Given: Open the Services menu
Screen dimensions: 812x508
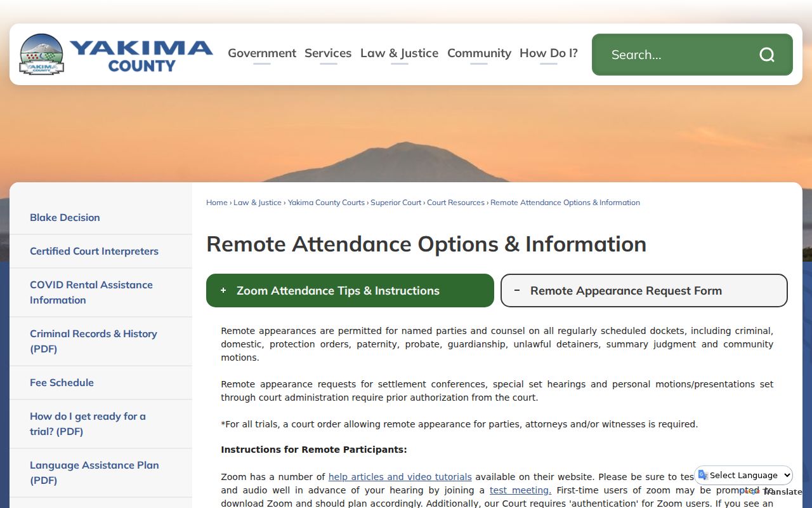Looking at the screenshot, I should 328,53.
